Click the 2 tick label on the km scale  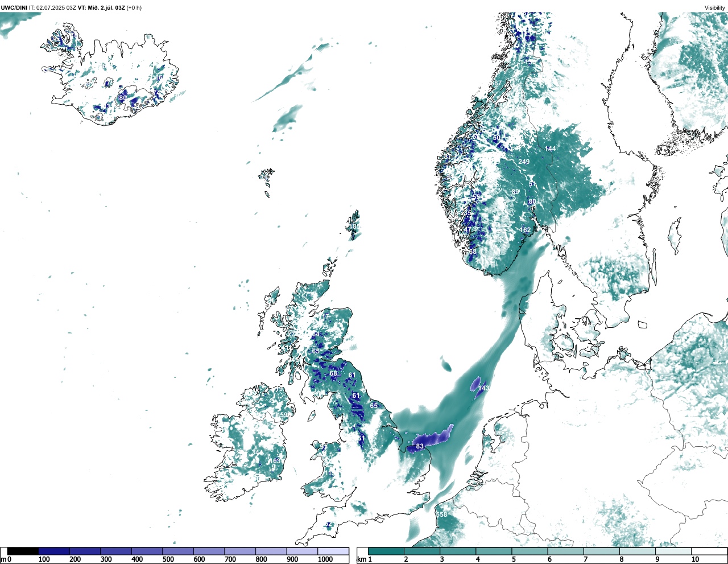pyautogui.click(x=406, y=559)
